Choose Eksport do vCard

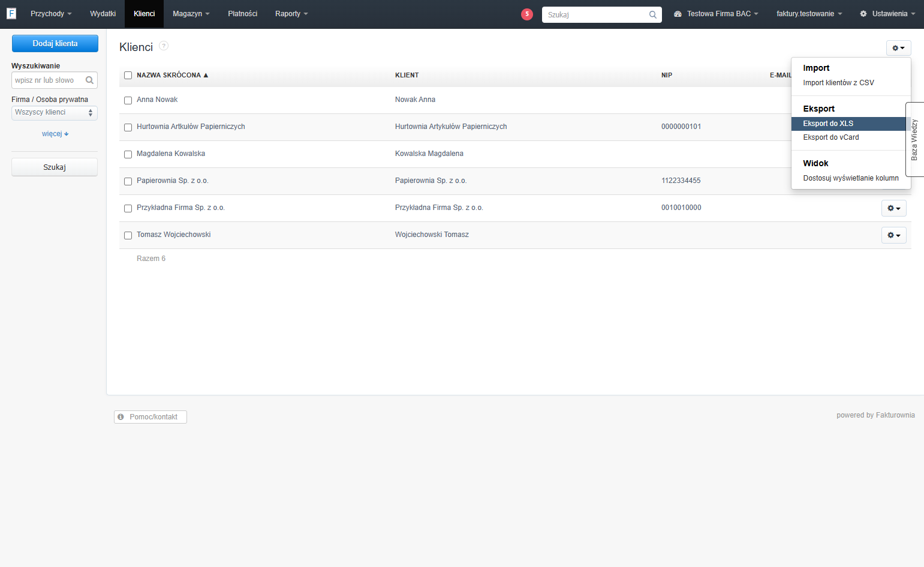[830, 137]
